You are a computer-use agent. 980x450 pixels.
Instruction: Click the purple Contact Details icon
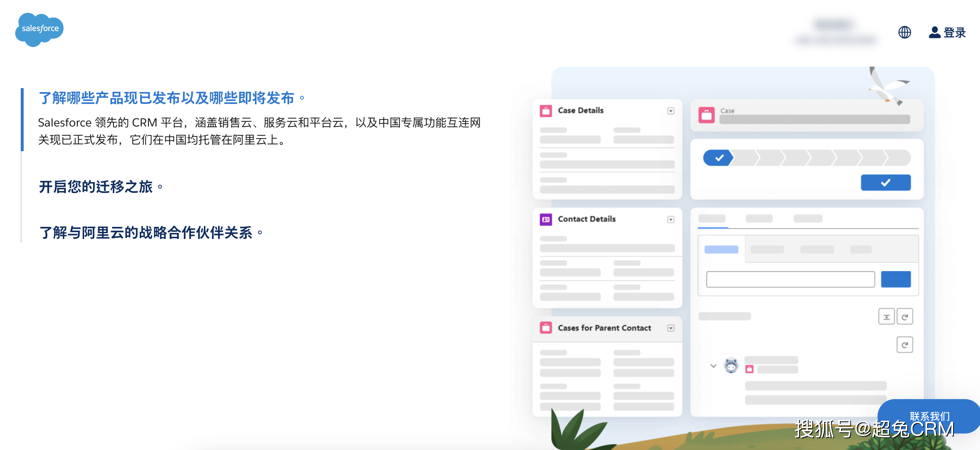point(546,220)
